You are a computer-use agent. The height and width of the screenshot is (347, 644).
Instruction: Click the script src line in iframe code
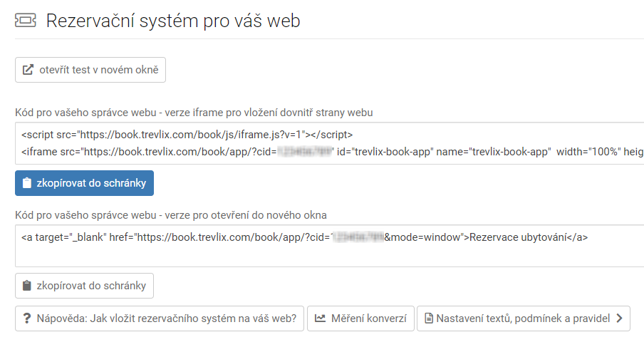(x=187, y=135)
